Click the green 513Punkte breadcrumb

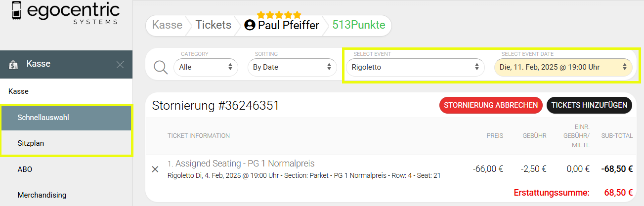(x=358, y=25)
